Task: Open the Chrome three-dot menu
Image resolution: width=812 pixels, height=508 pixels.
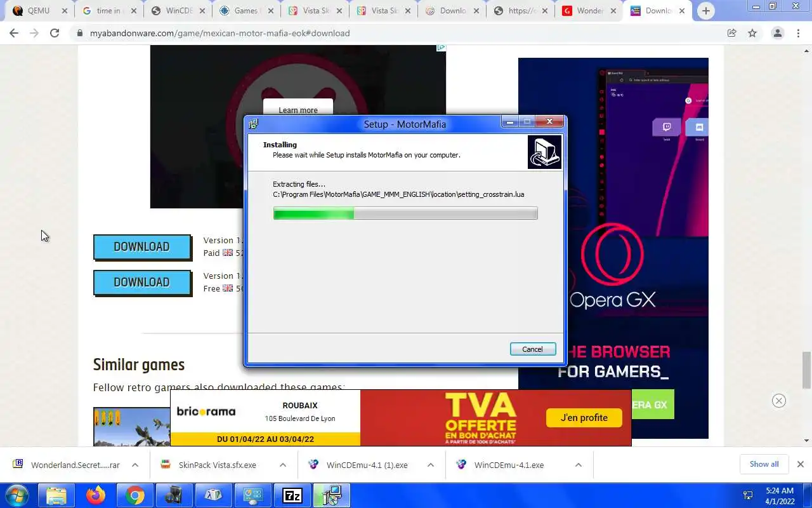Action: click(798, 33)
